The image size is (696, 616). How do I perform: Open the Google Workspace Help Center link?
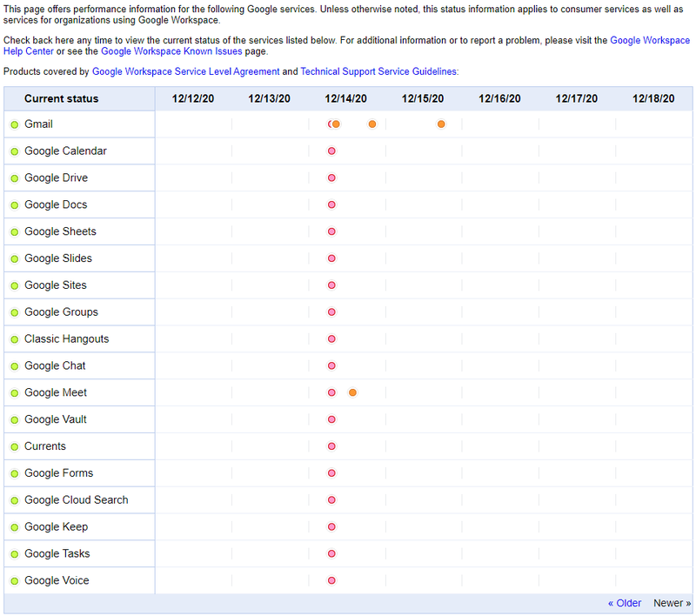(x=650, y=40)
